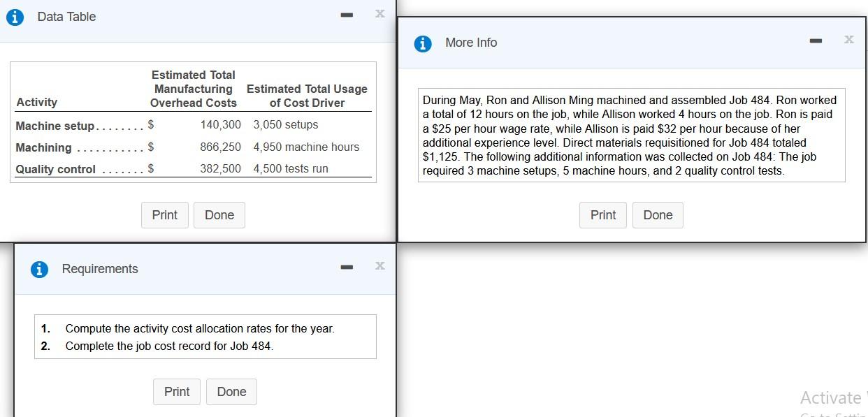
Task: Click the info icon on the Data Table panel
Action: pyautogui.click(x=15, y=17)
